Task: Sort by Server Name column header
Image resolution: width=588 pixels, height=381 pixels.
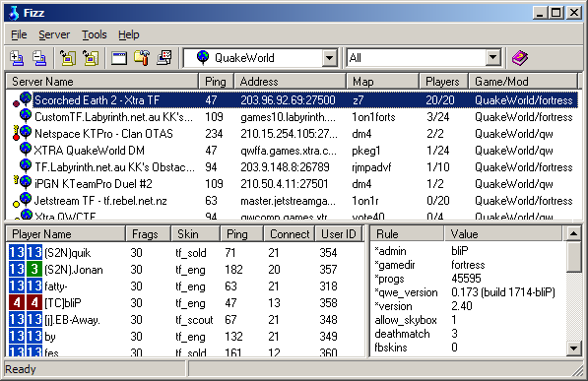Action: tap(102, 82)
